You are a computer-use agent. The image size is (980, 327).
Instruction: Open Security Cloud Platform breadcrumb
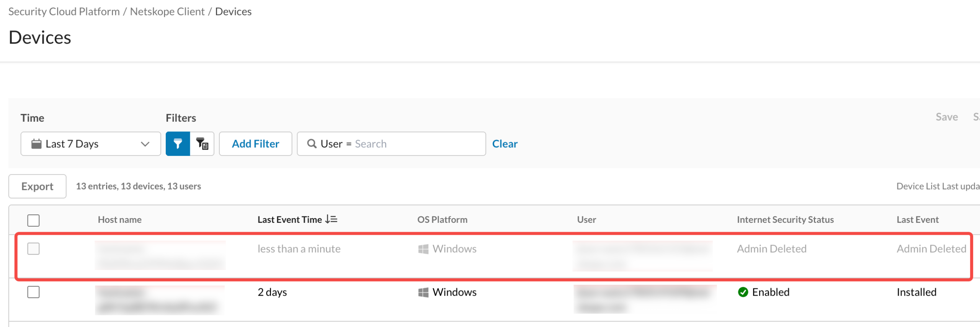coord(64,11)
